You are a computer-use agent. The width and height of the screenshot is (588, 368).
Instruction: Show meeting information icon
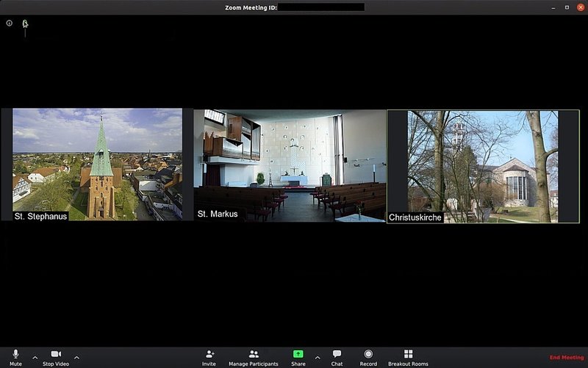10,23
